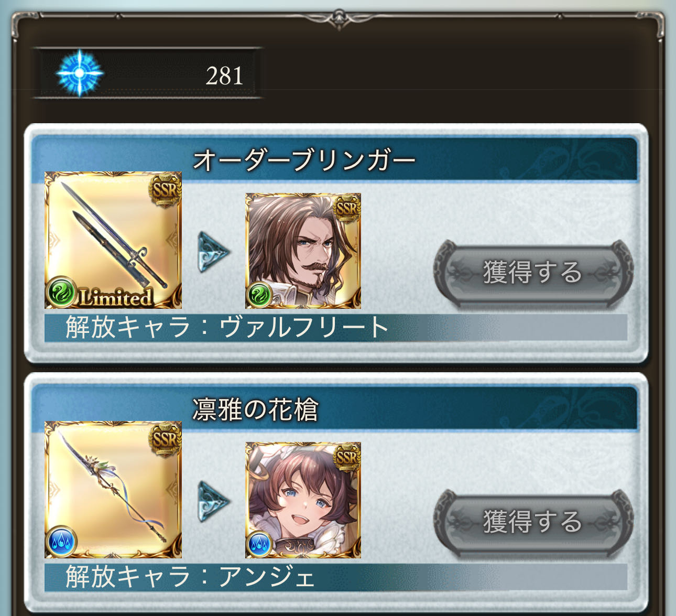Click the 281 spark count display
Screen dimensions: 676x616
(x=224, y=76)
